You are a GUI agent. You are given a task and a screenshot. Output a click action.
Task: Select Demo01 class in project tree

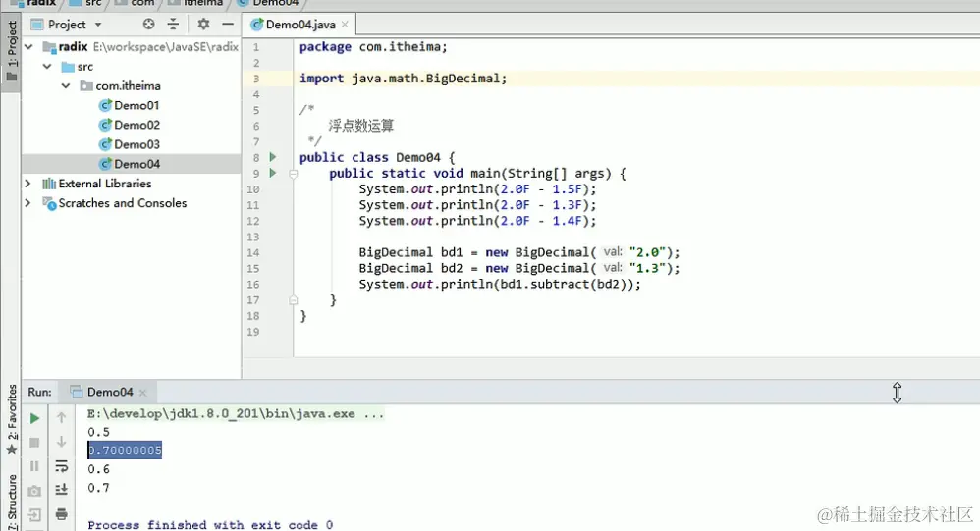click(130, 106)
